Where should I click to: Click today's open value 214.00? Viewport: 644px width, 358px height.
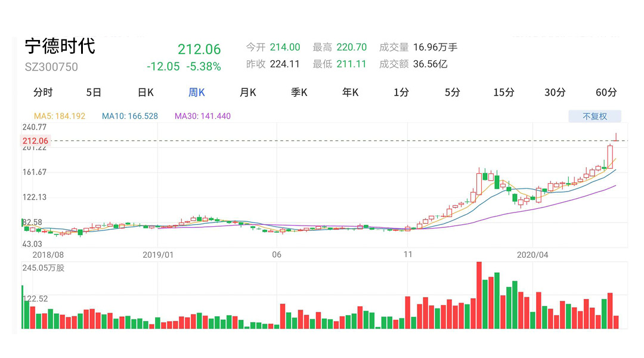point(285,47)
